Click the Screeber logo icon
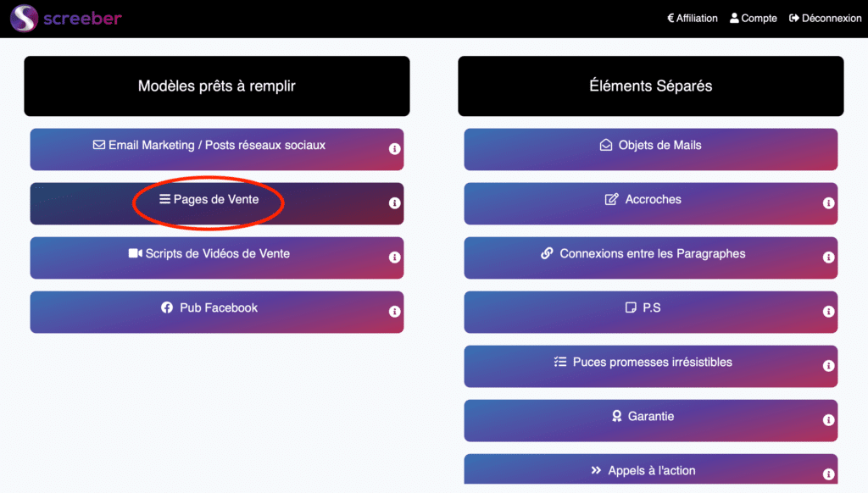This screenshot has height=493, width=868. [24, 18]
